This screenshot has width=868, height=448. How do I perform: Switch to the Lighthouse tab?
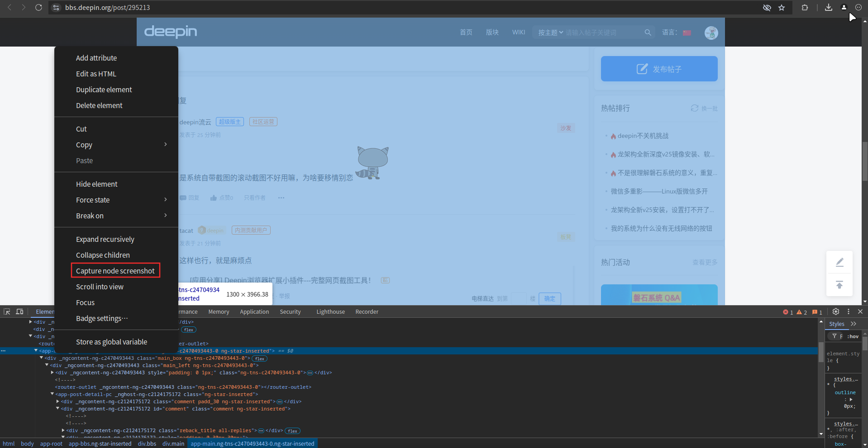(x=330, y=311)
